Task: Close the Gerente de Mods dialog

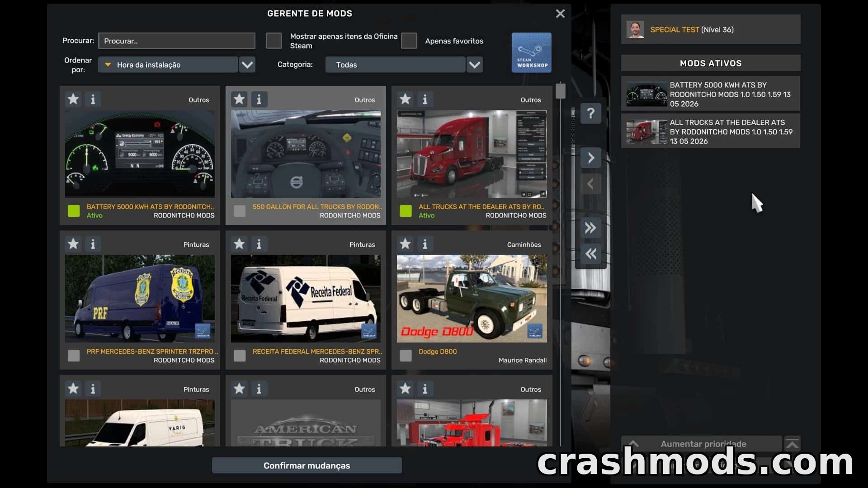Action: coord(560,14)
